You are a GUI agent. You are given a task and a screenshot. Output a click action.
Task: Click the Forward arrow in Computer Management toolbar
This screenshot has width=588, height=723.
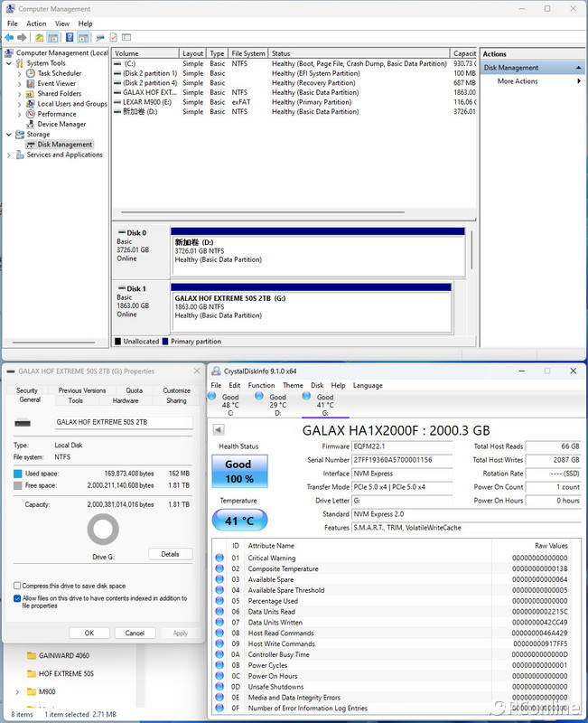point(22,37)
